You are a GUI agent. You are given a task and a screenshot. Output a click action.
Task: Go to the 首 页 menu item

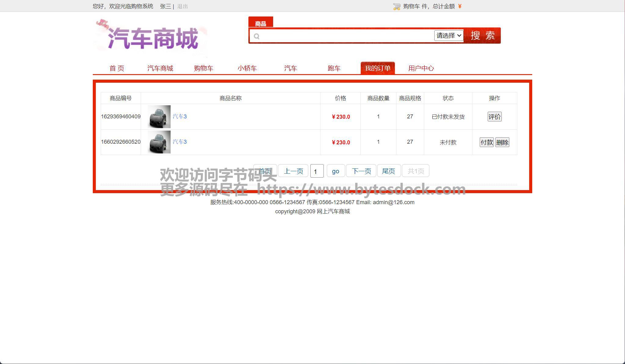(117, 68)
